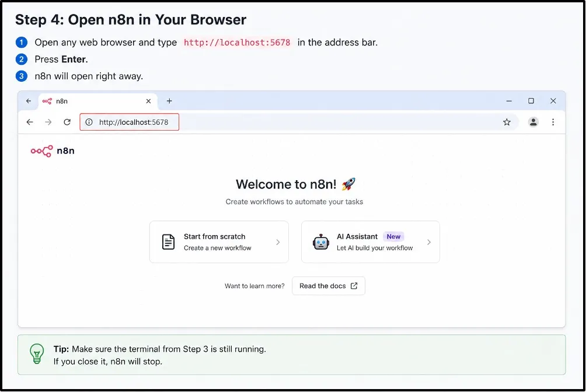Screen dimensions: 586x392
Task: Click chevron on AI Assistant card
Action: click(x=429, y=242)
